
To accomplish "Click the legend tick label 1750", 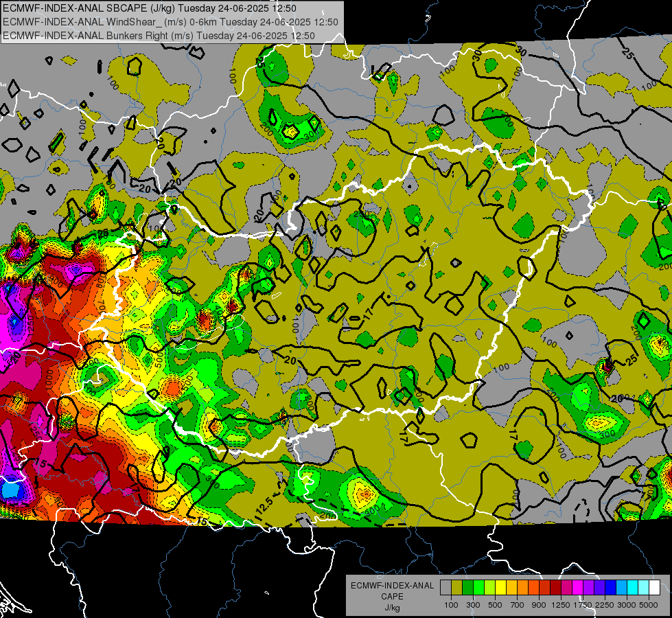I will [583, 605].
